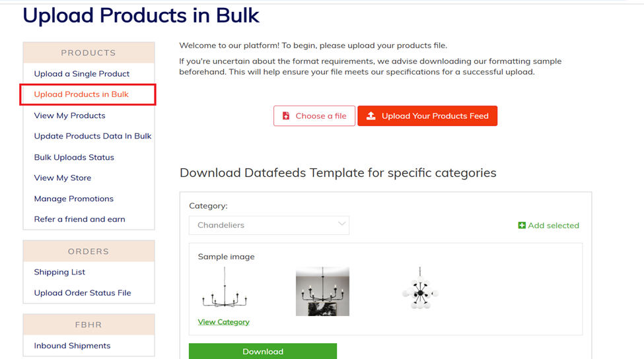Expand the Category dropdown chevron

tap(341, 224)
